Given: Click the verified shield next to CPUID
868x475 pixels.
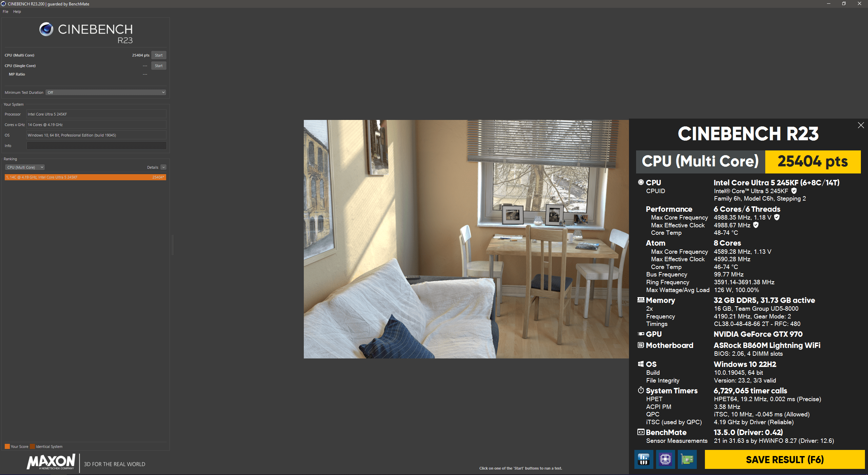Looking at the screenshot, I should [x=794, y=191].
